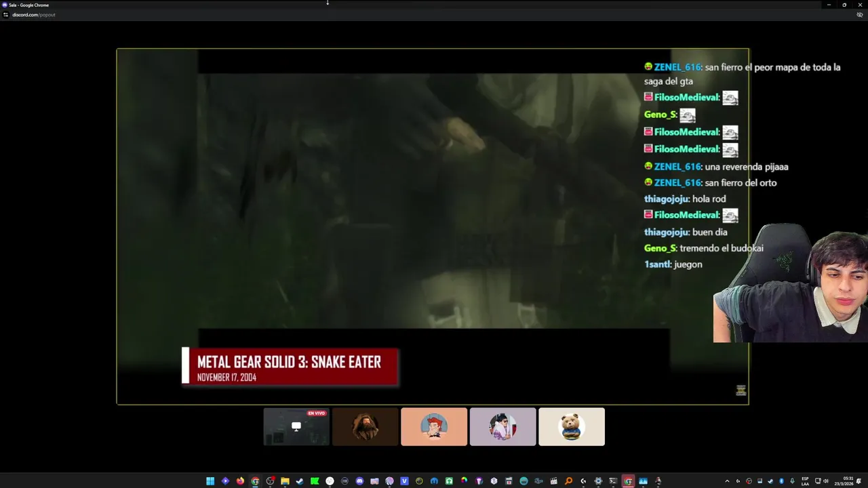This screenshot has height=488, width=868.
Task: Open the terminal app in taskbar
Action: 613,481
